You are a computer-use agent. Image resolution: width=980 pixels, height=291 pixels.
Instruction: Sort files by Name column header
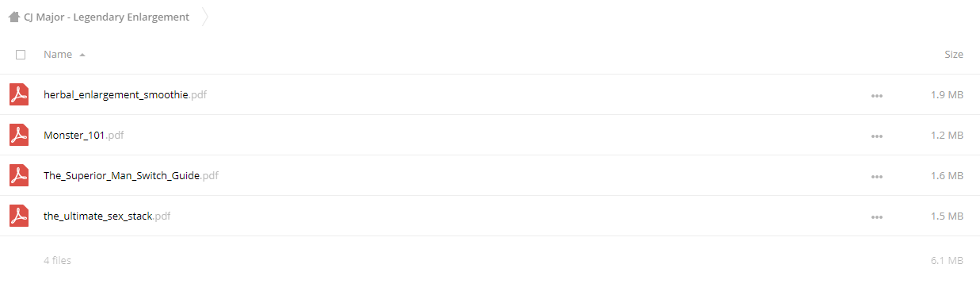click(x=58, y=55)
